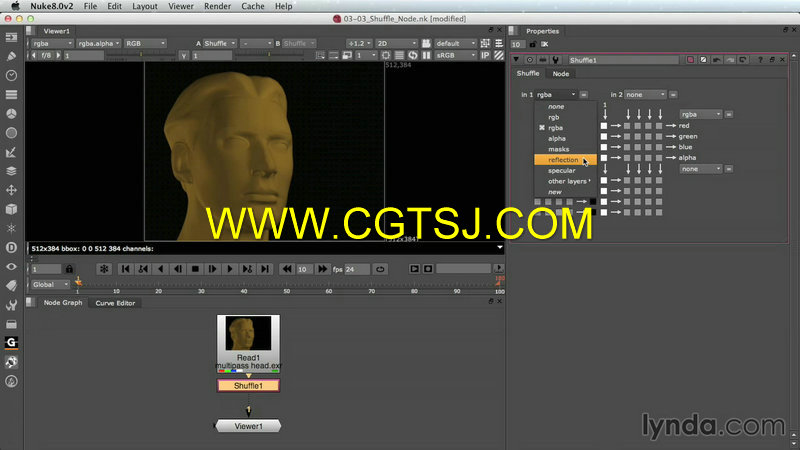Open the rgba.alpha channel dropdown
800x450 pixels.
[x=99, y=43]
